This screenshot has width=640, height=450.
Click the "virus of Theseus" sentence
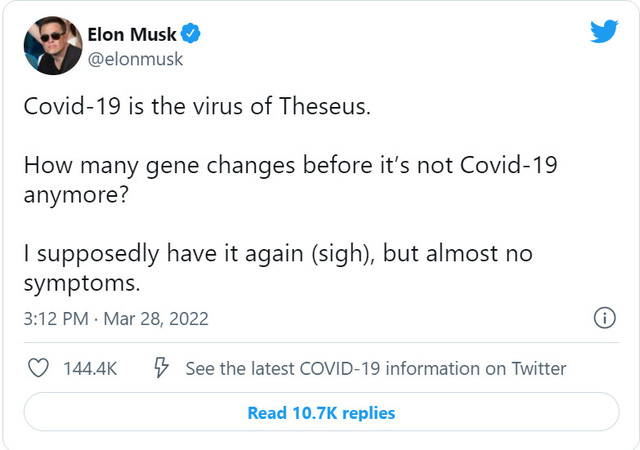click(197, 106)
